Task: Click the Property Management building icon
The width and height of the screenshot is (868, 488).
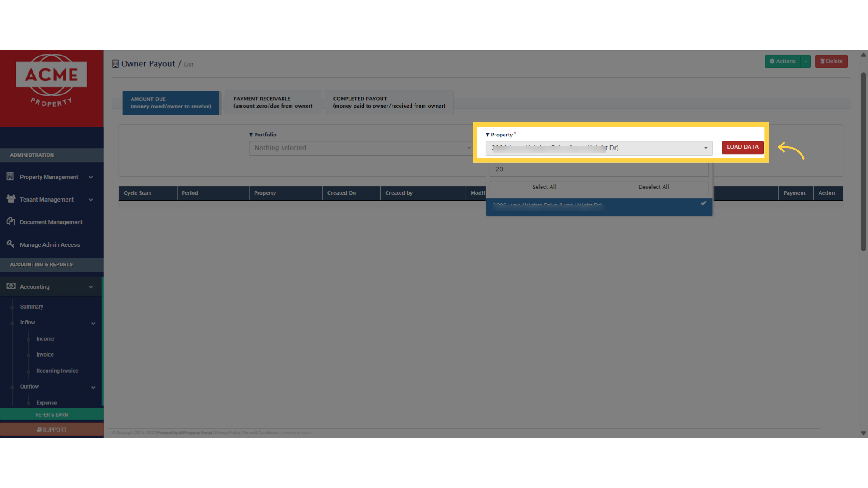Action: coord(10,177)
